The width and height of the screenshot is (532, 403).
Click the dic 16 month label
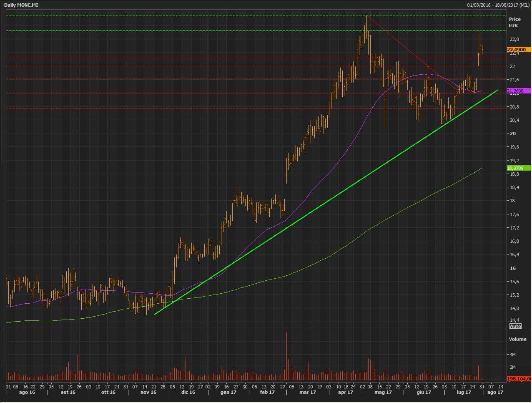[x=188, y=392]
